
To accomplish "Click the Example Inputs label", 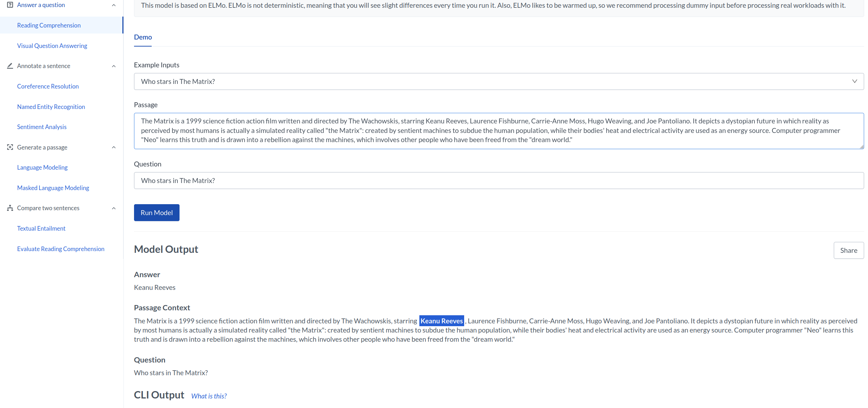I will pyautogui.click(x=157, y=65).
